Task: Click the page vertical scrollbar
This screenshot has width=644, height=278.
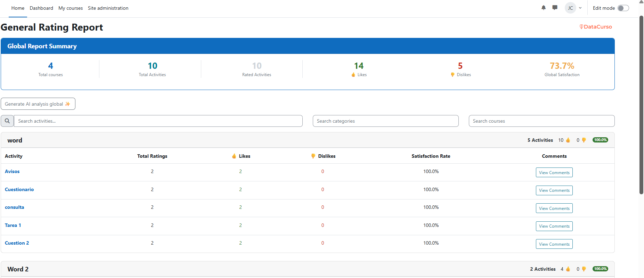Action: coord(641,104)
